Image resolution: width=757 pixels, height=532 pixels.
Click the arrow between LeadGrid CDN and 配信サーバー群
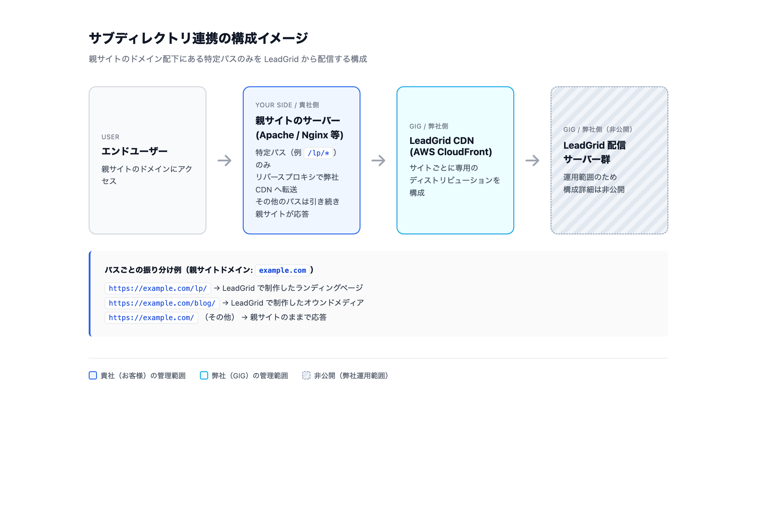(533, 160)
